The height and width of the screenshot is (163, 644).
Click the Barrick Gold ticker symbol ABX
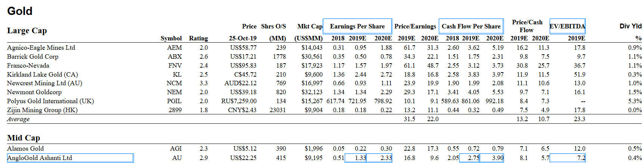pyautogui.click(x=175, y=56)
